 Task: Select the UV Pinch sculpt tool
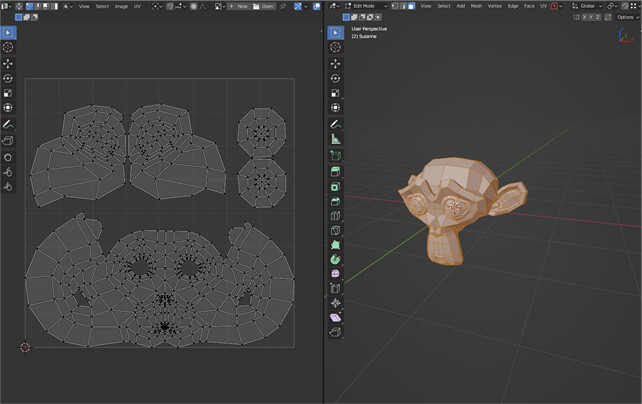pyautogui.click(x=8, y=187)
